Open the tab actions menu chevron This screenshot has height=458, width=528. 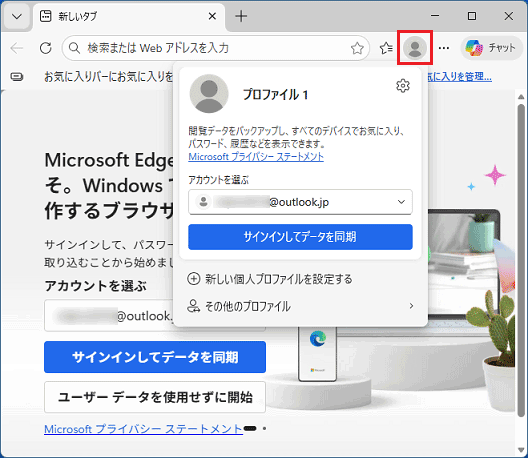(x=17, y=16)
